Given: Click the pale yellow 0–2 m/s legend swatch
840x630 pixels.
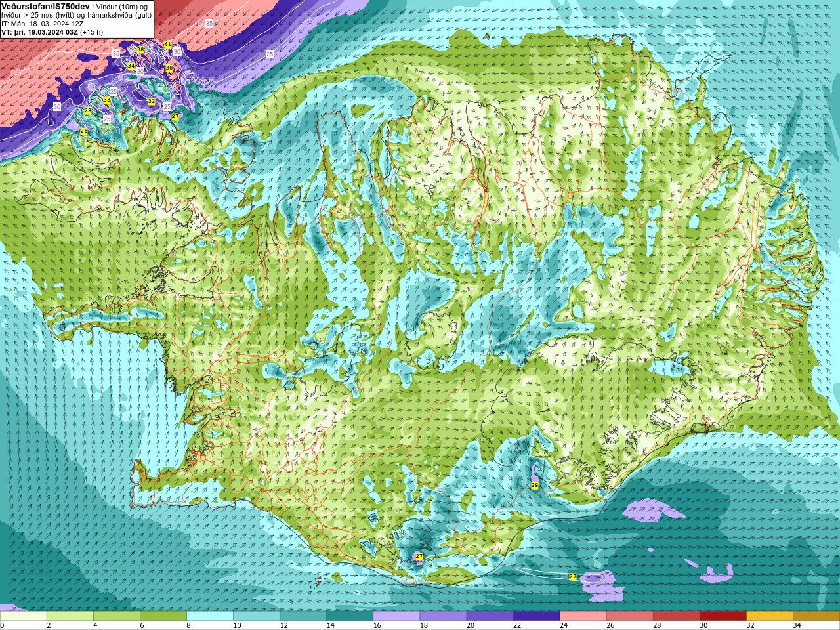Looking at the screenshot, I should 24,616.
